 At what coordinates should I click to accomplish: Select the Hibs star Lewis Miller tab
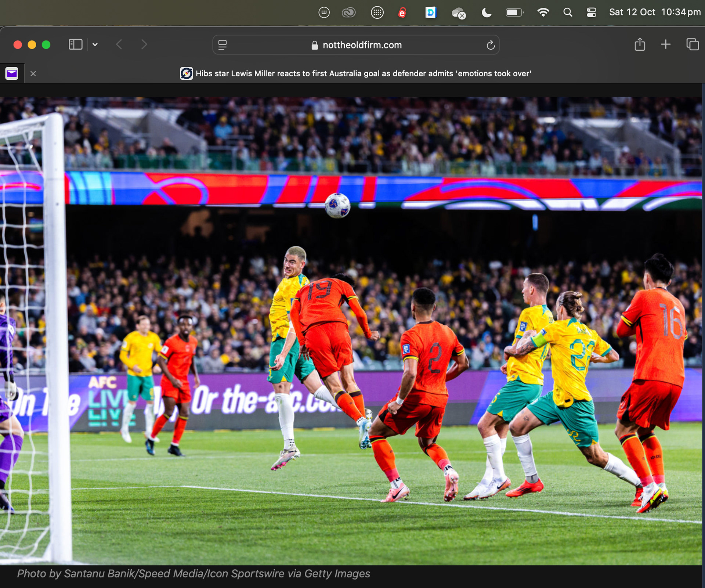[355, 73]
